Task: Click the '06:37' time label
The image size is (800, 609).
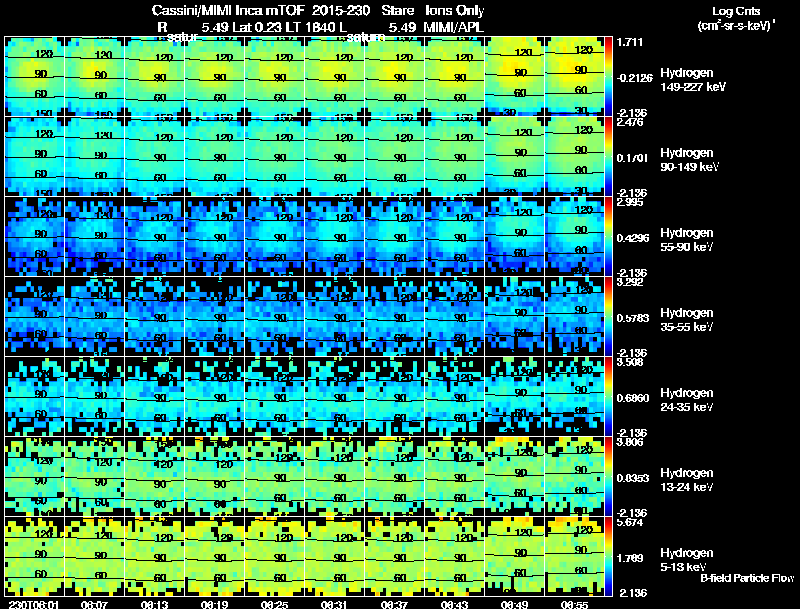Action: pos(394,604)
